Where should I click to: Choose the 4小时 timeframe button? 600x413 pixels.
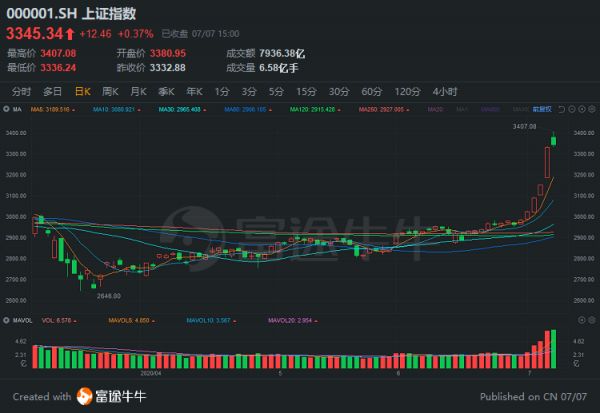click(x=444, y=91)
